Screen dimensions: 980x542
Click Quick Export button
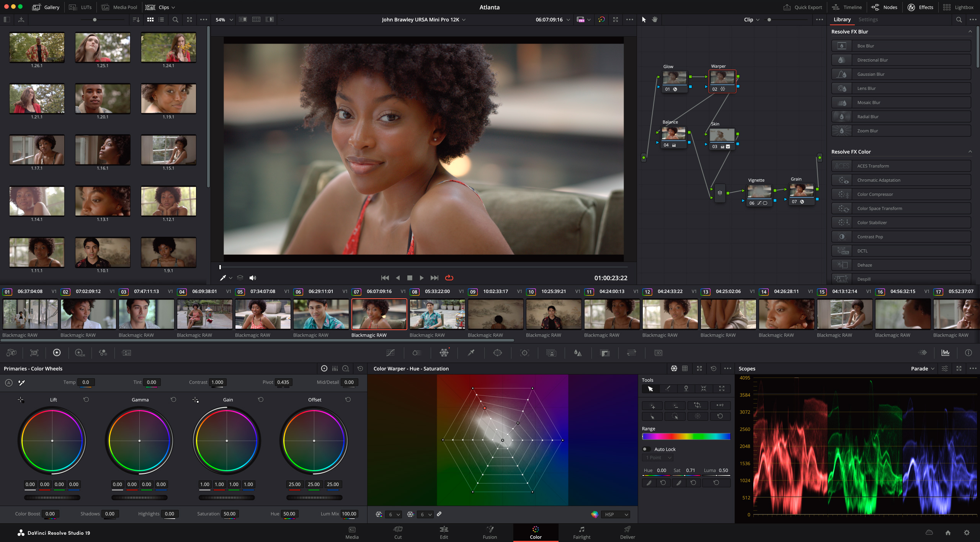(802, 7)
